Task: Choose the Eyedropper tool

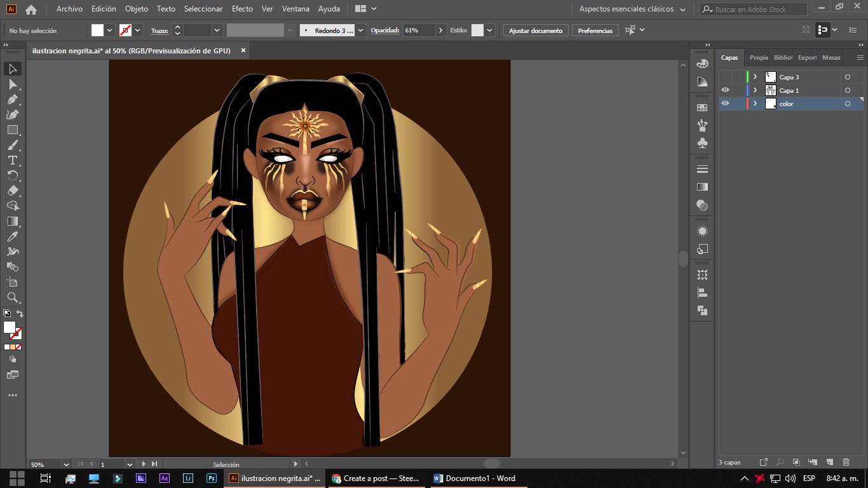Action: (x=12, y=237)
